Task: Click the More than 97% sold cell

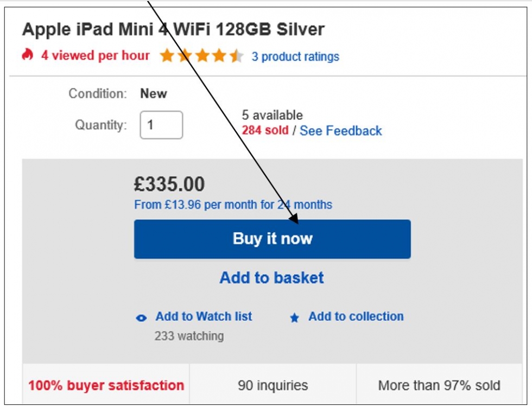Action: pyautogui.click(x=439, y=385)
